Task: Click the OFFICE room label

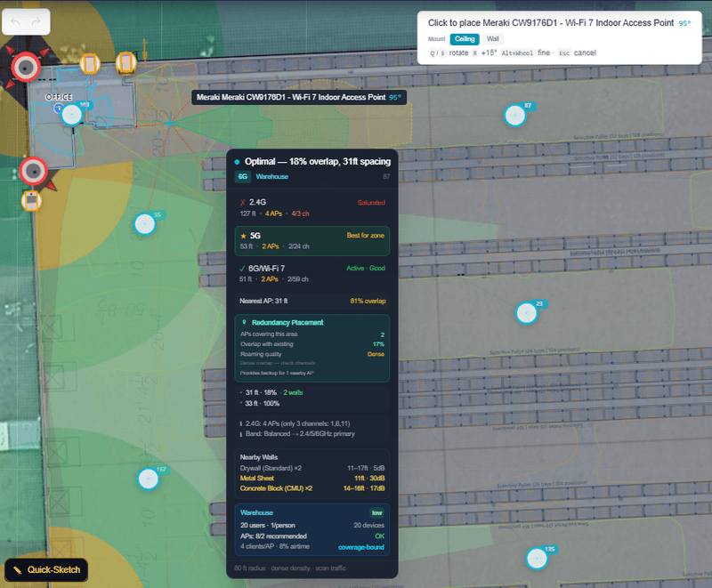Action: click(59, 97)
